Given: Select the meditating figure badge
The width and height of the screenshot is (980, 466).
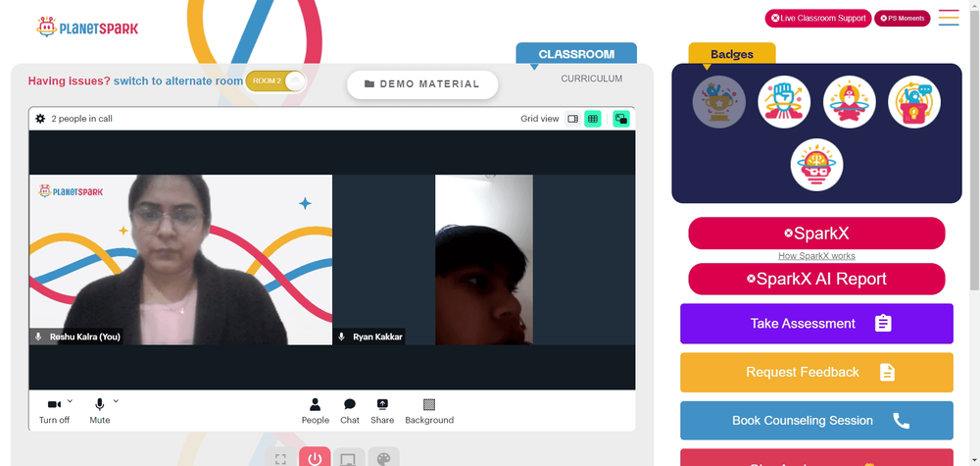Looking at the screenshot, I should click(850, 102).
